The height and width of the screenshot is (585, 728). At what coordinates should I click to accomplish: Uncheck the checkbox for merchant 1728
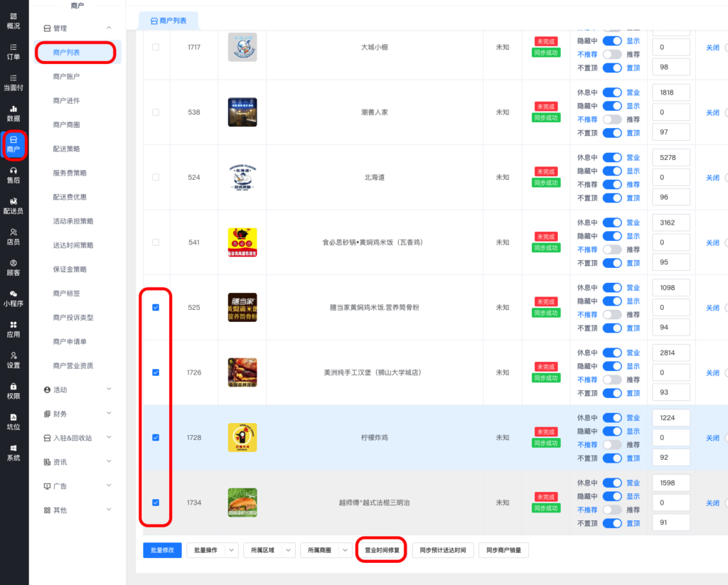pos(156,438)
